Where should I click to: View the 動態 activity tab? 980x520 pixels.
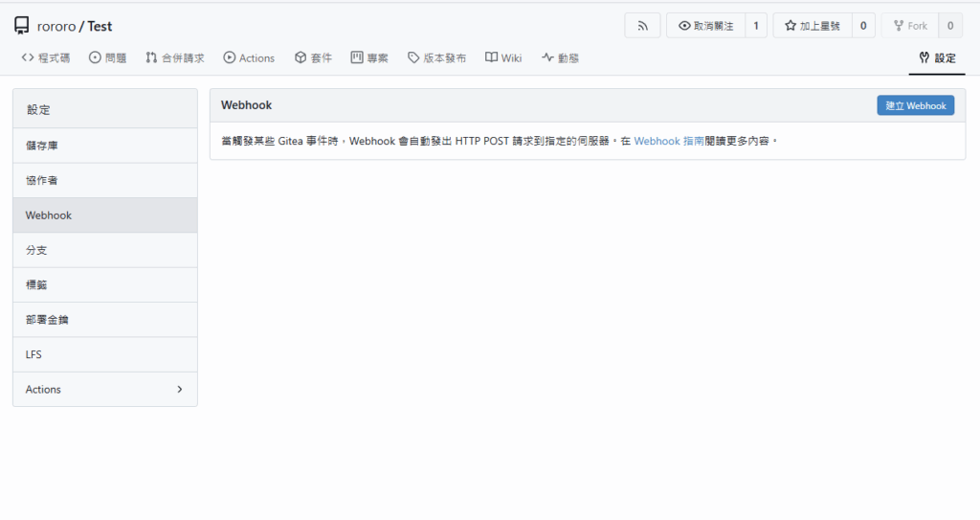tap(560, 58)
